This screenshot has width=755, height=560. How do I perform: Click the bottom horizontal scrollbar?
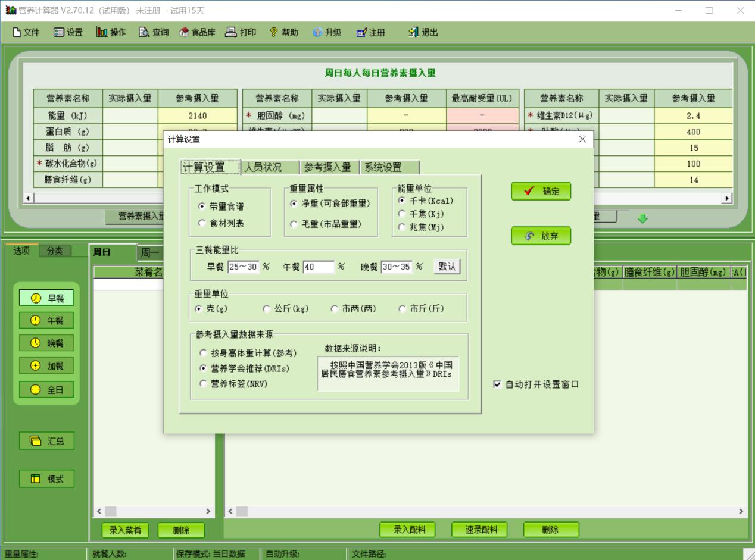pos(476,511)
